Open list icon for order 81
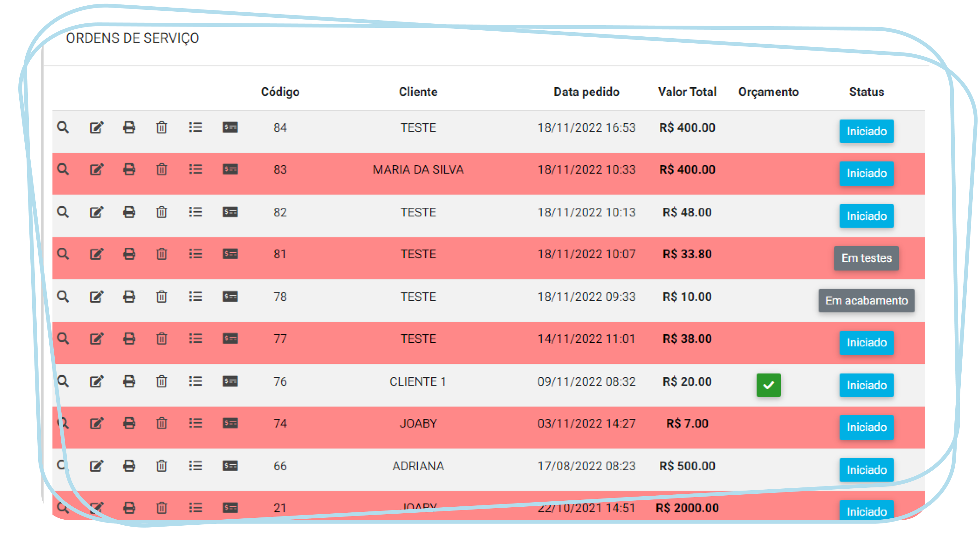Viewport: 980px width, 550px height. pyautogui.click(x=196, y=254)
